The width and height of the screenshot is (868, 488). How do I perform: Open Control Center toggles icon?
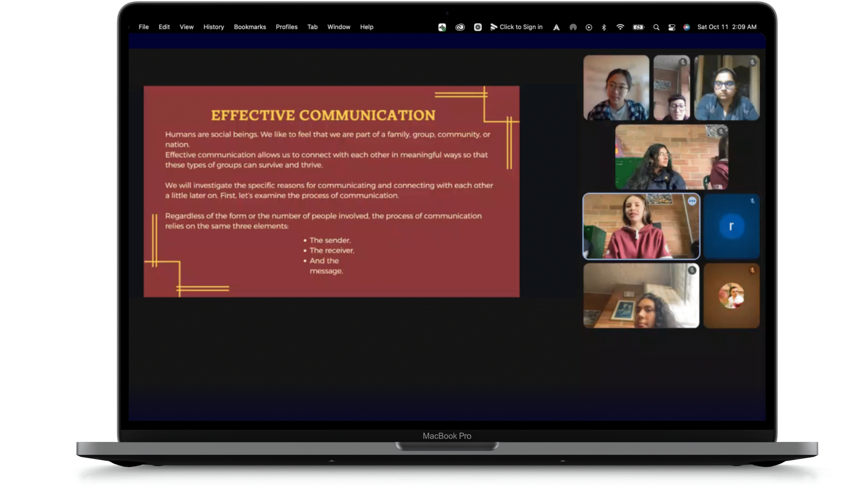pos(672,27)
